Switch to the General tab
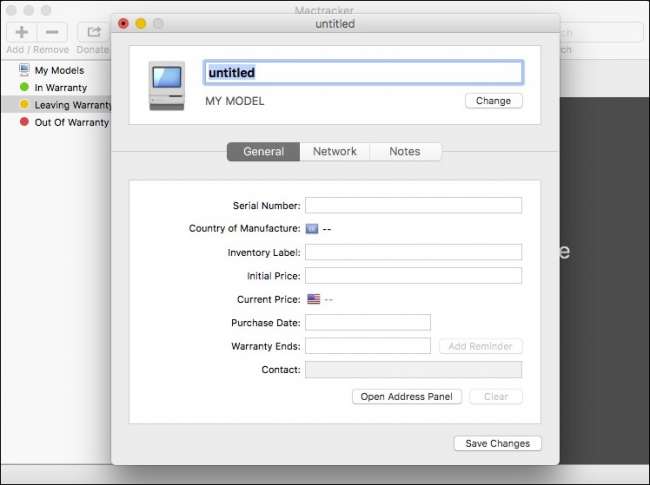Image resolution: width=650 pixels, height=485 pixels. pos(263,151)
